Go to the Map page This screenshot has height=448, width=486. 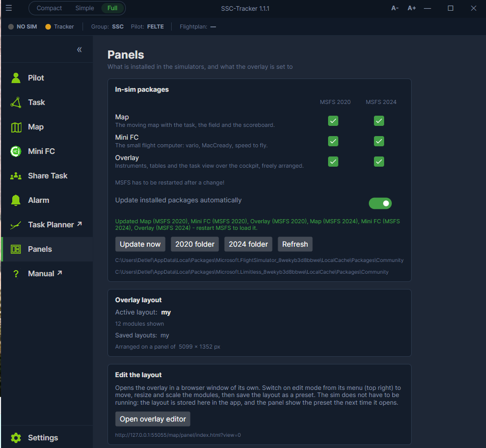pos(47,127)
